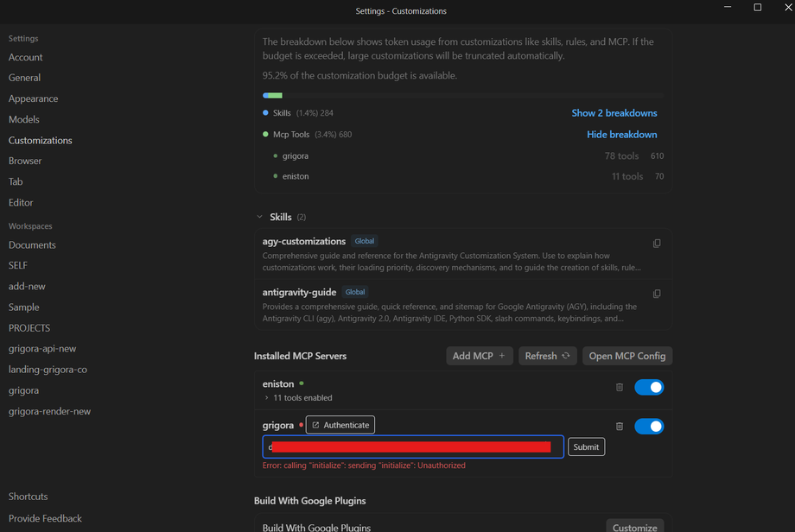Image resolution: width=795 pixels, height=532 pixels.
Task: Hide breakdown of Mcp Tools
Action: coord(621,134)
